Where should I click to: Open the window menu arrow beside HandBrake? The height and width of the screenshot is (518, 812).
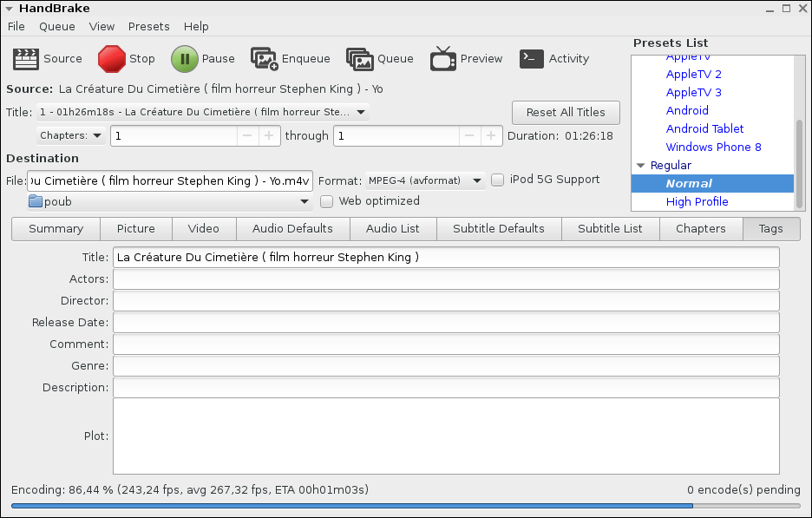tap(9, 9)
